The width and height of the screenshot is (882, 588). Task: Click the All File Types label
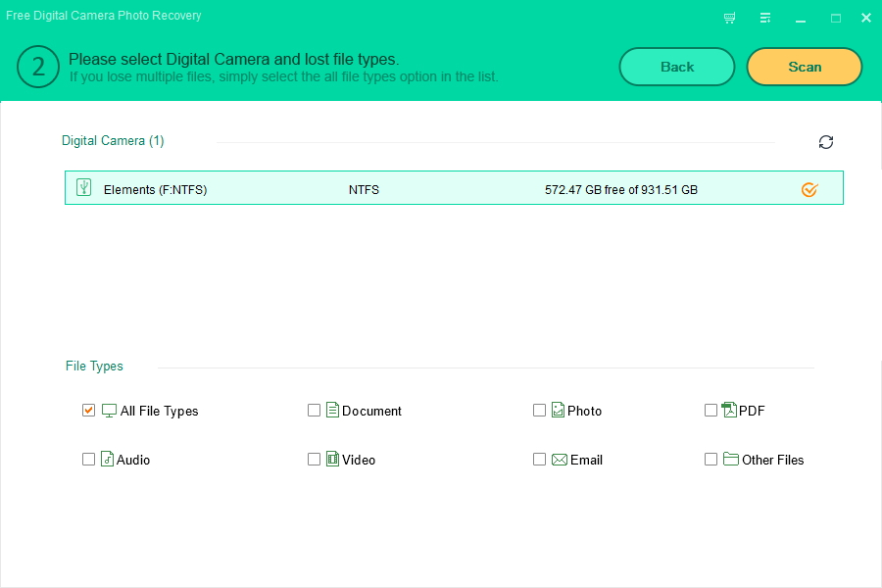point(159,412)
